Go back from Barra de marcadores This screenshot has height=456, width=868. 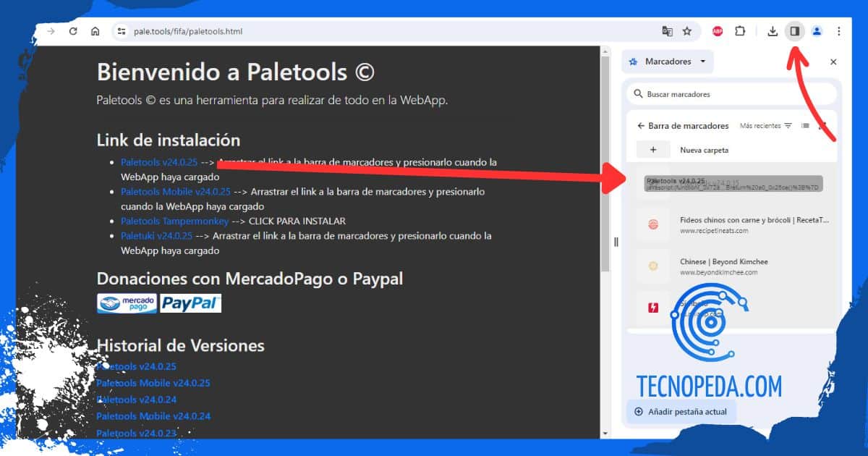click(641, 126)
